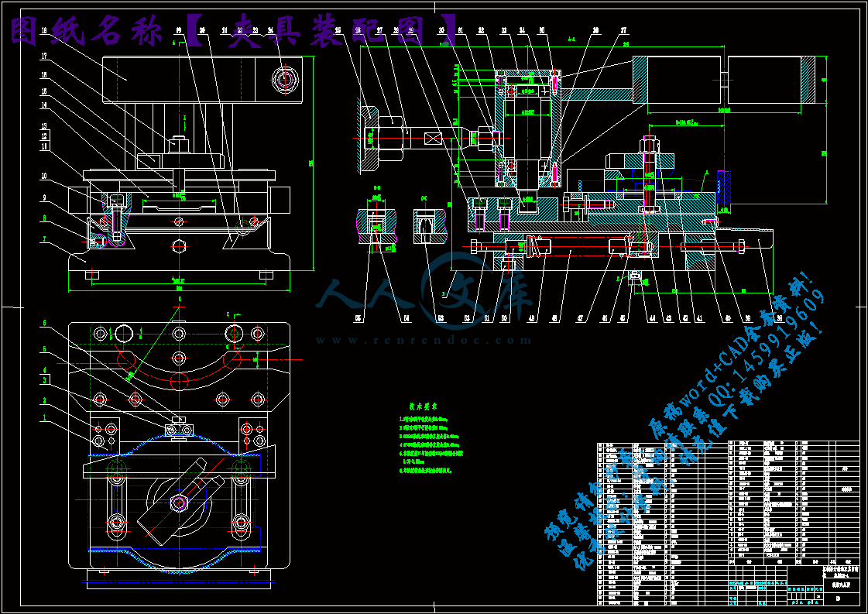Click part balloon number 14

pyautogui.click(x=43, y=105)
